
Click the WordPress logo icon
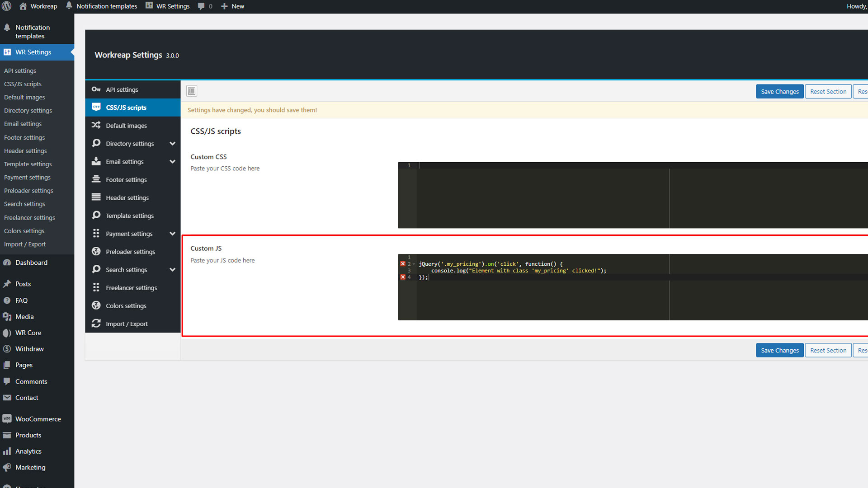(x=7, y=6)
